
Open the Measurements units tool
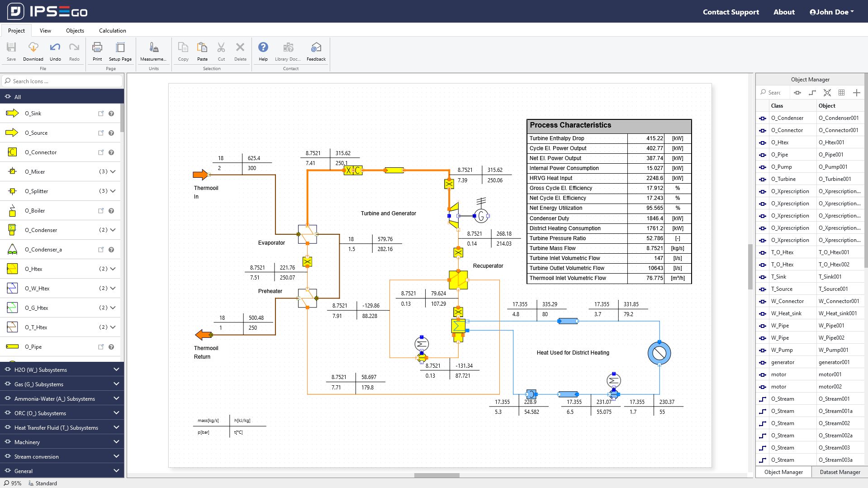coord(153,51)
